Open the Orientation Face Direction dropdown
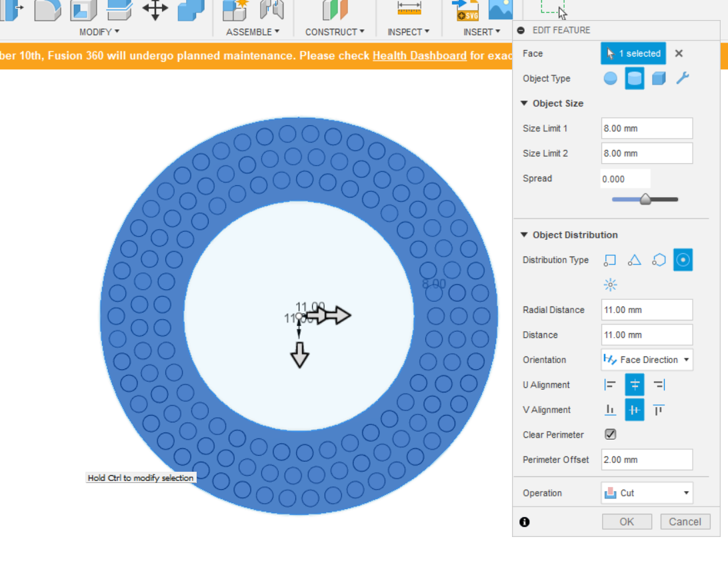 click(646, 360)
